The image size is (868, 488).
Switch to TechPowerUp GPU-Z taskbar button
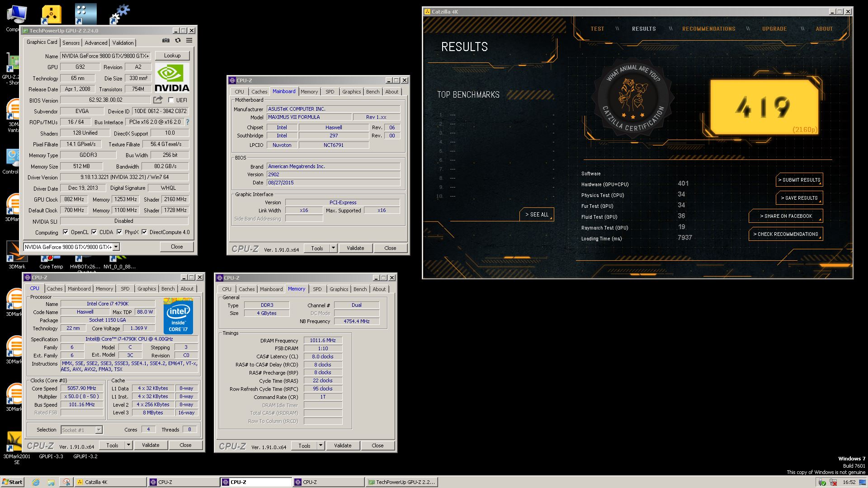[401, 482]
